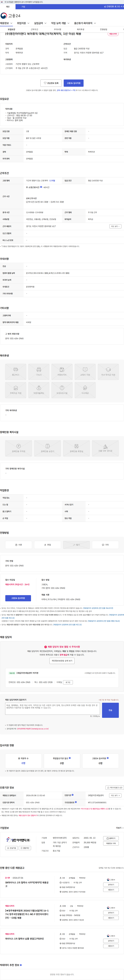Click the 보육시설 welfare icon
This screenshot has width=124, height=980.
click(62, 390)
